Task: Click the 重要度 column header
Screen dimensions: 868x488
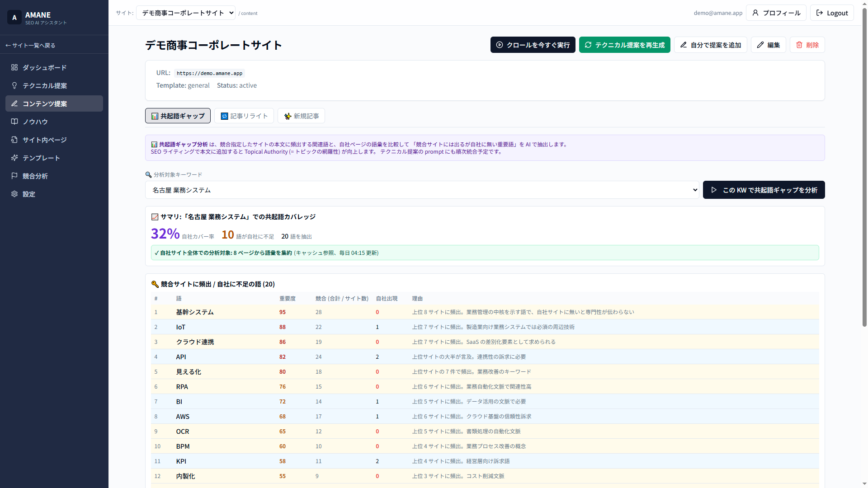Action: click(x=288, y=299)
